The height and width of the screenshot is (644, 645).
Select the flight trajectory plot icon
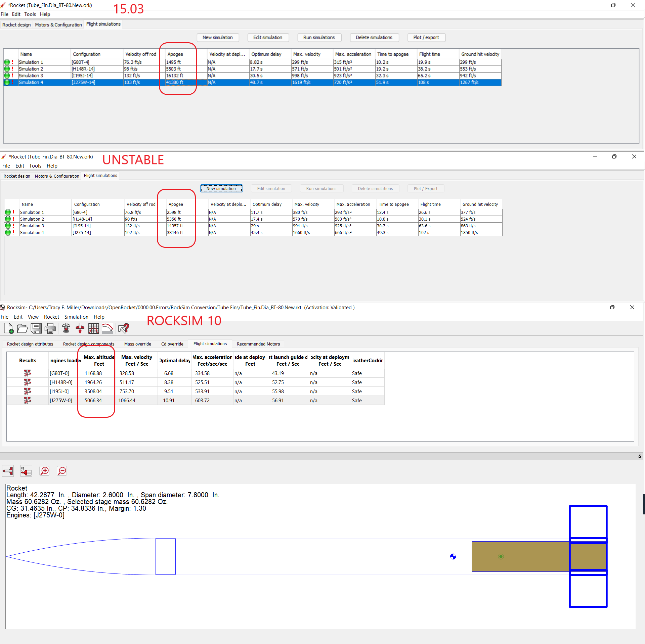(107, 328)
